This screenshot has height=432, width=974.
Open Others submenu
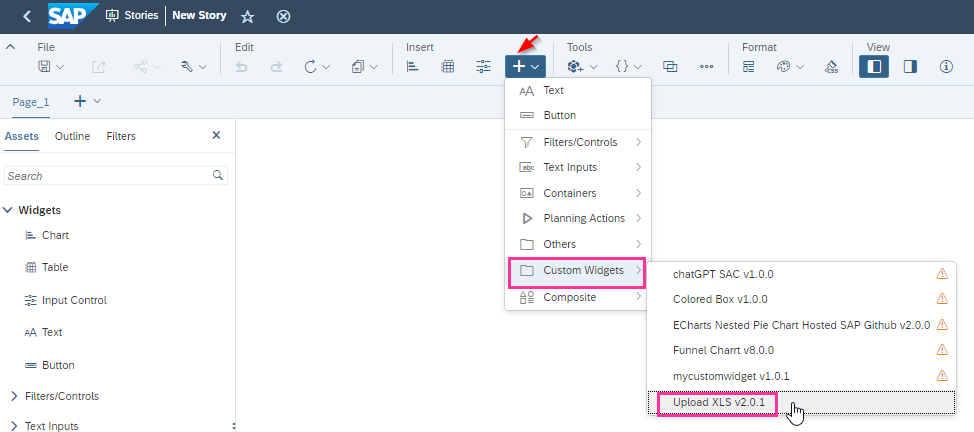pyautogui.click(x=578, y=244)
